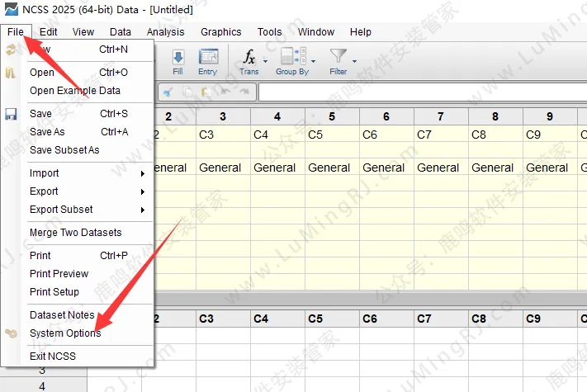Viewport: 587px width, 392px height.
Task: Click the Fill toolbar icon
Action: [178, 62]
